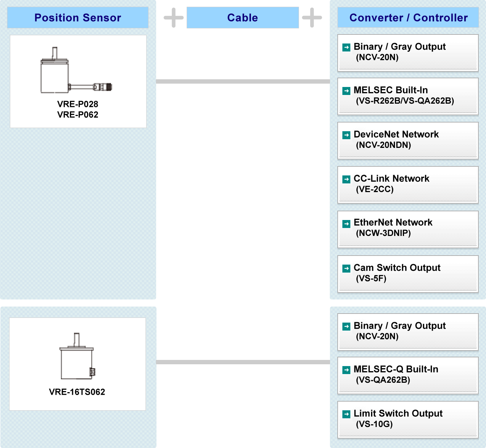Click arrow icon beside top Binary / Gray Output
Screen dimensions: 486x448
pyautogui.click(x=346, y=47)
